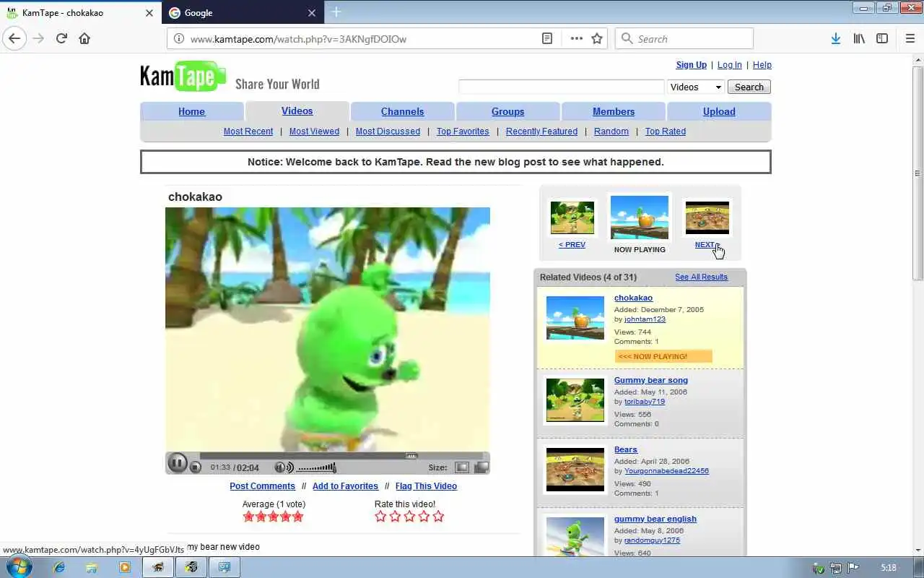Open the page actions three-dot menu
Image resolution: width=924 pixels, height=578 pixels.
click(576, 38)
